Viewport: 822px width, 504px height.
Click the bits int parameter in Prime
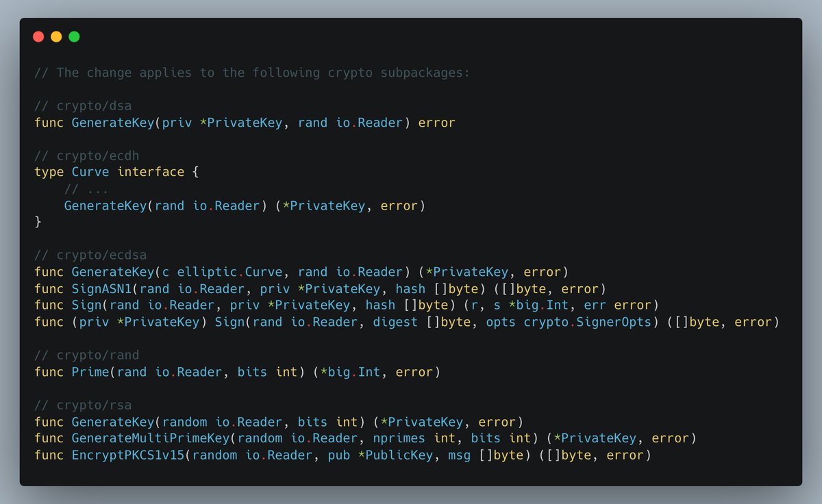(x=267, y=372)
